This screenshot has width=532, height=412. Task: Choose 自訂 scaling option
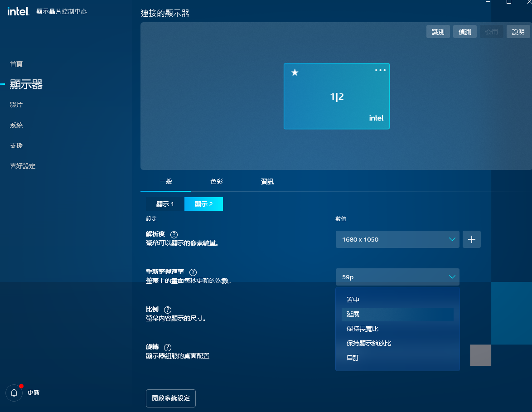397,358
